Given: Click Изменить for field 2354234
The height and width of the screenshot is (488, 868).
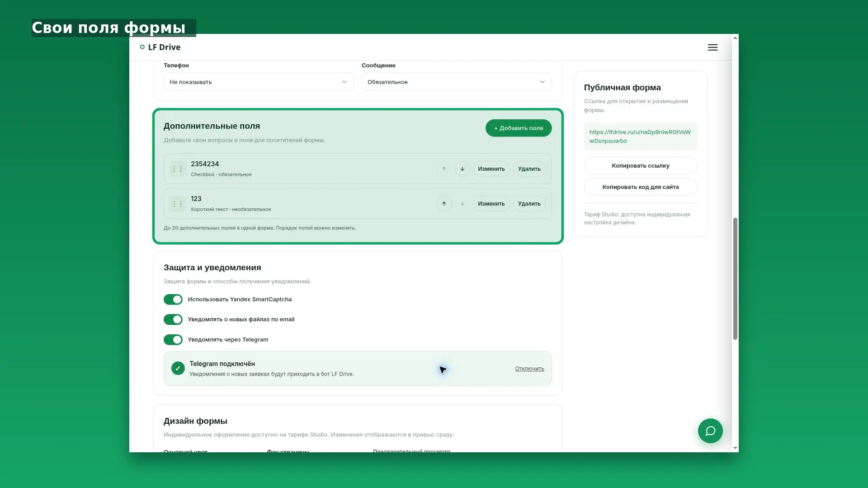Looking at the screenshot, I should pos(491,169).
